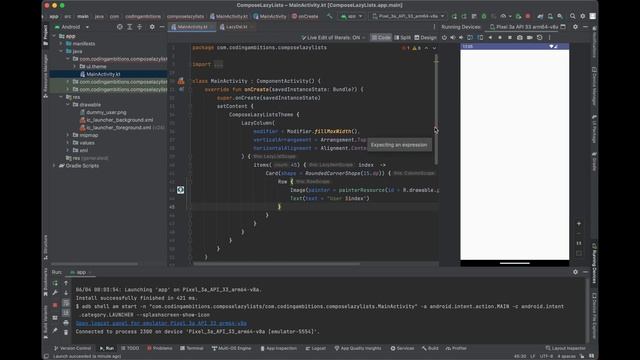Click the onCreate breadcrumb in navigation bar
The width and height of the screenshot is (640, 360).
[305, 16]
